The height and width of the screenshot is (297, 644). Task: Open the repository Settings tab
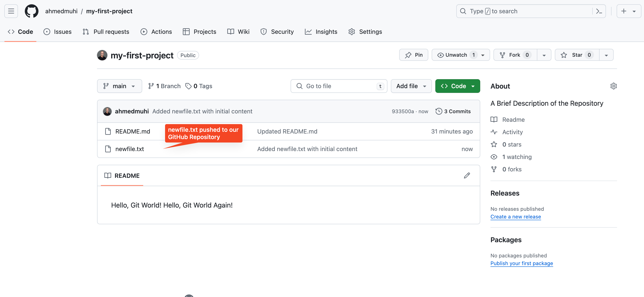coord(365,32)
